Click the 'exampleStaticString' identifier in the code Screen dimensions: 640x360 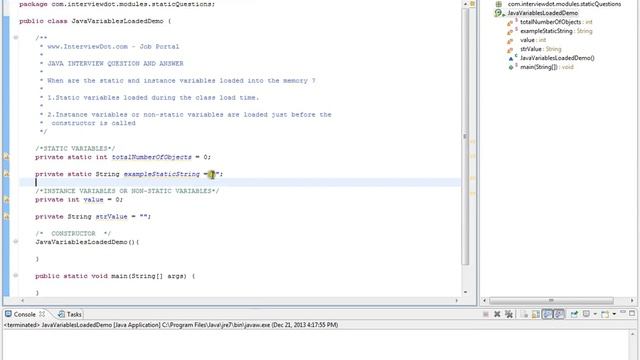pos(162,174)
